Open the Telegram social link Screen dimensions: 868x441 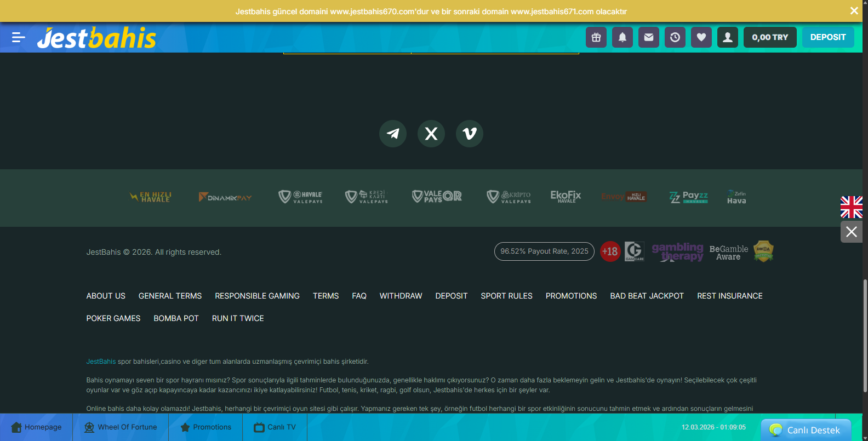tap(393, 134)
